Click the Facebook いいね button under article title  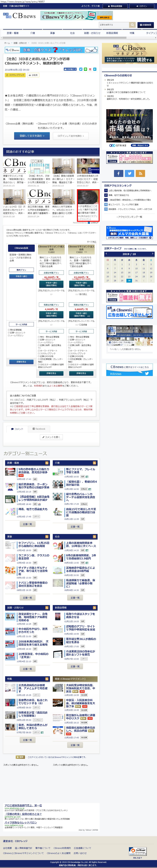point(70,69)
